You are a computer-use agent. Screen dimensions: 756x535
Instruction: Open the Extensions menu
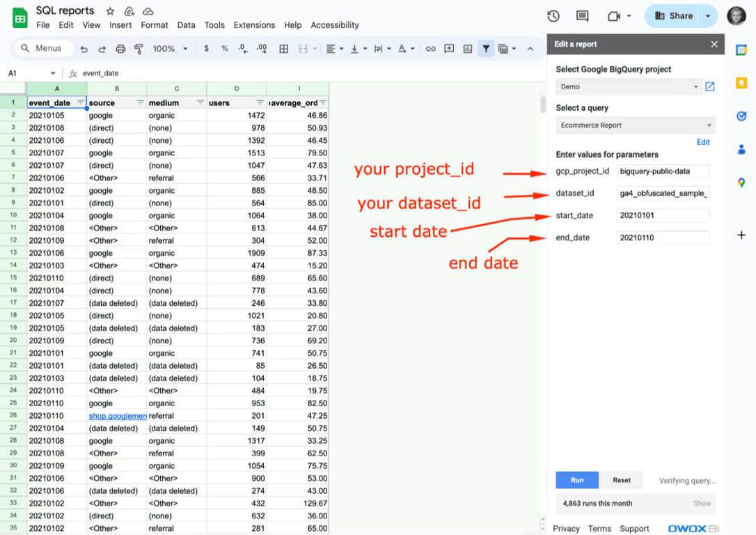[254, 25]
